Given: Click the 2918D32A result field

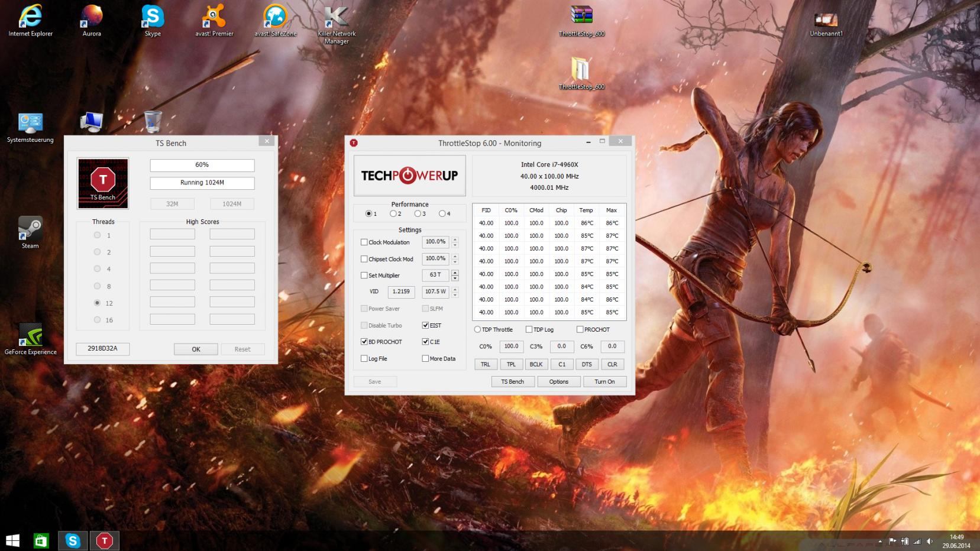Looking at the screenshot, I should 103,349.
